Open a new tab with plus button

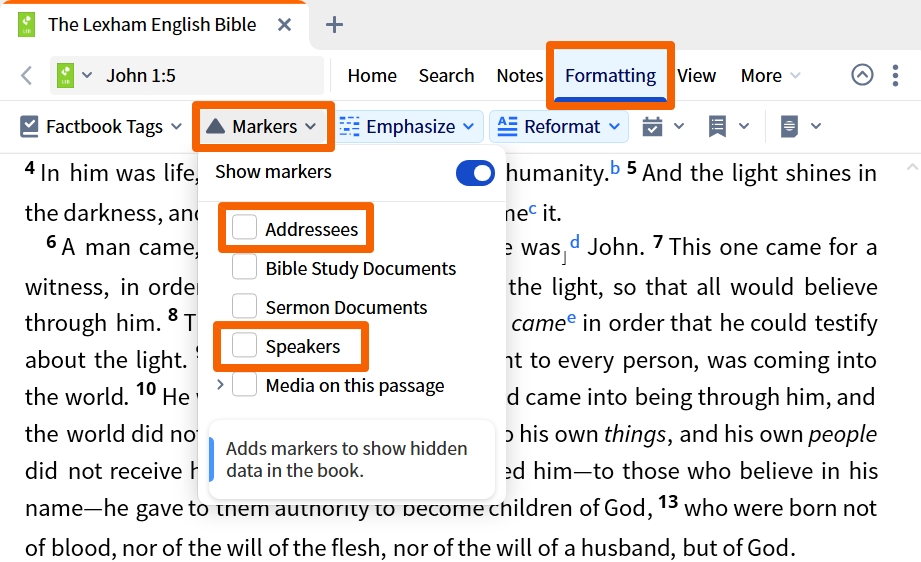point(334,25)
